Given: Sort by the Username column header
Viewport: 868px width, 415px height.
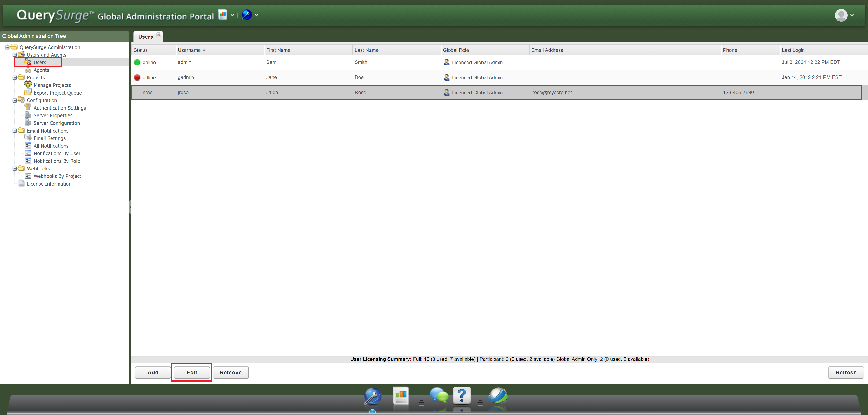Looking at the screenshot, I should tap(220, 50).
